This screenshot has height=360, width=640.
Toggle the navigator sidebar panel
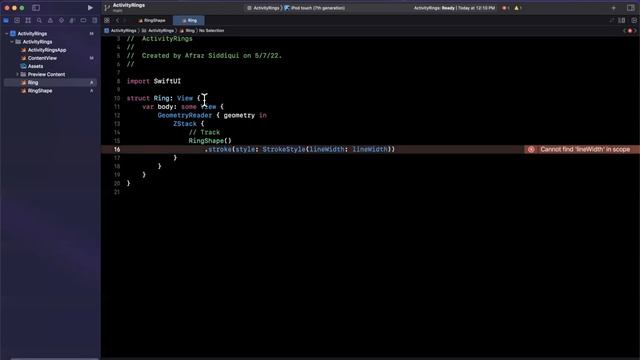tap(36, 8)
